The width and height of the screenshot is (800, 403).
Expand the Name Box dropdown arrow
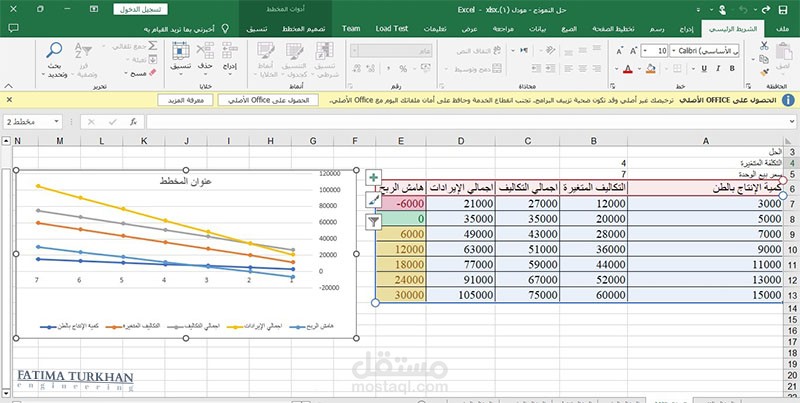tap(56, 122)
